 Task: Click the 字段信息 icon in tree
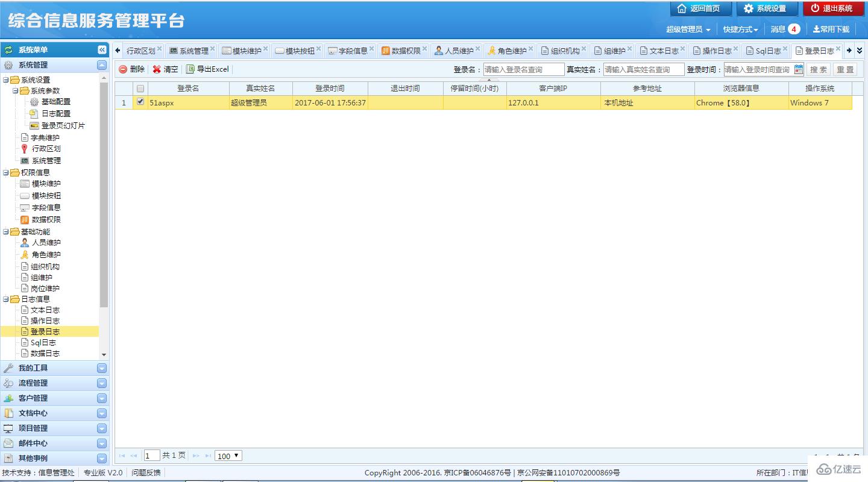[x=25, y=208]
